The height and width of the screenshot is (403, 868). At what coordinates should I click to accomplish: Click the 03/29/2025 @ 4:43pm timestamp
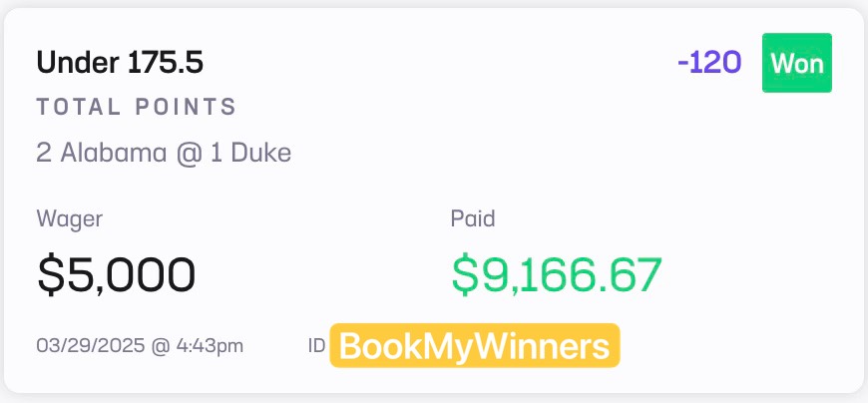coord(140,346)
